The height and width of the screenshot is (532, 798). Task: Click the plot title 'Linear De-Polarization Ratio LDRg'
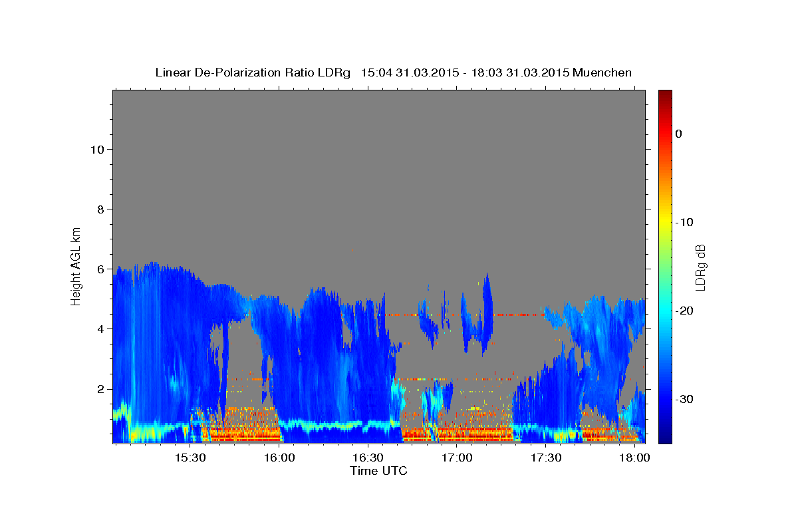[252, 72]
